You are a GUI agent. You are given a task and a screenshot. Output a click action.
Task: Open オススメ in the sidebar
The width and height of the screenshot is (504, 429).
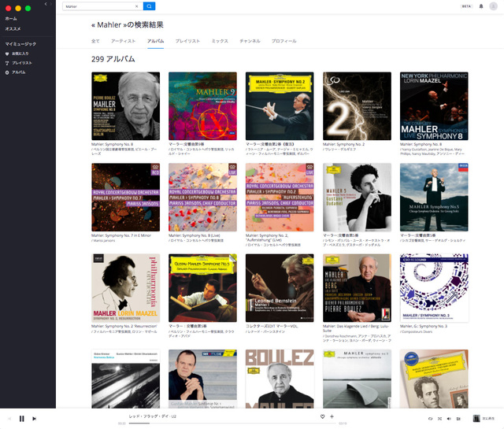point(13,28)
